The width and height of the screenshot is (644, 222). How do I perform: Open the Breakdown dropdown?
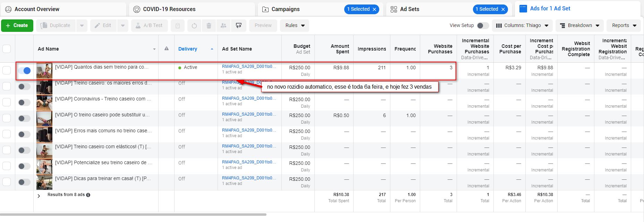tap(579, 26)
